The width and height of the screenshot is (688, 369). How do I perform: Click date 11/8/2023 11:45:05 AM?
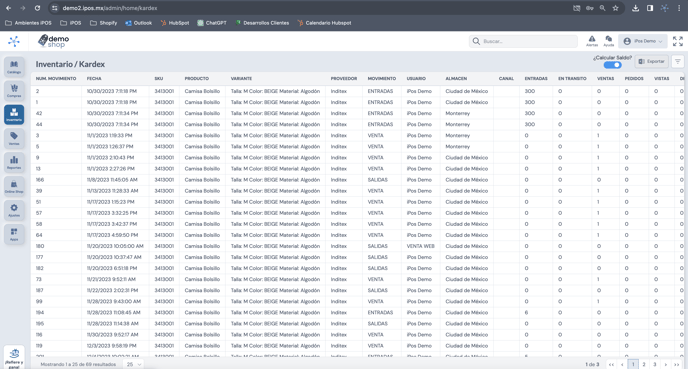[112, 180]
